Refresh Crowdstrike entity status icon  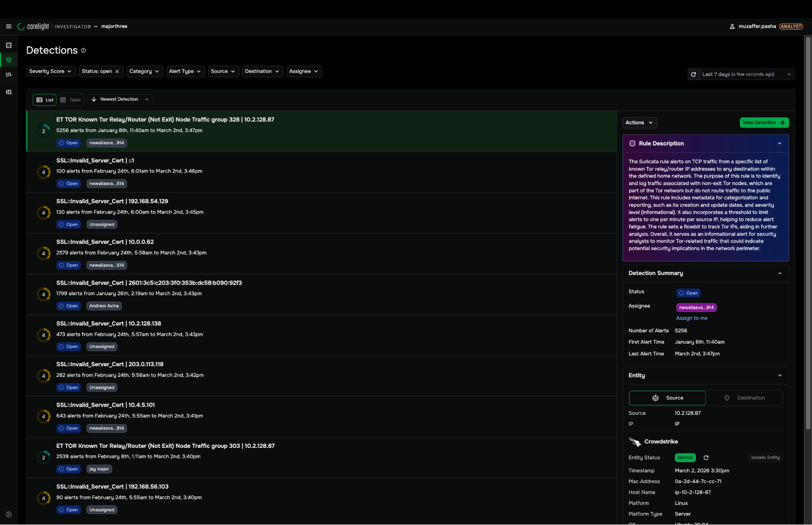point(706,458)
